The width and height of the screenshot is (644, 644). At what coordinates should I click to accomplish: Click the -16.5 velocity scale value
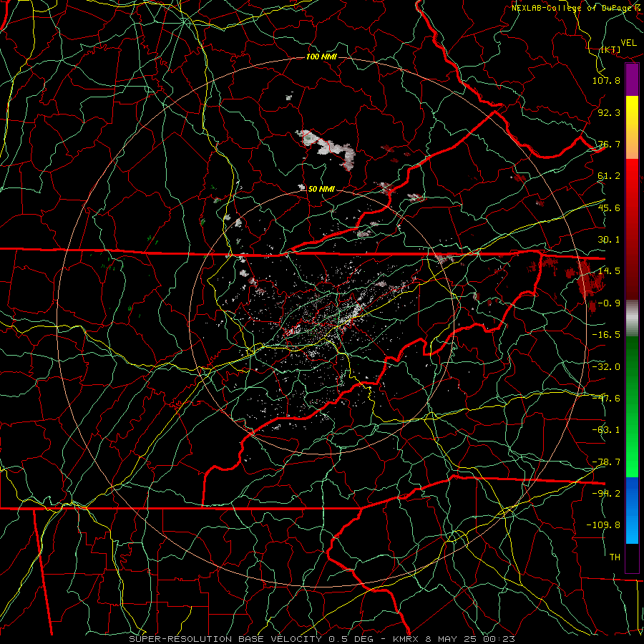(x=606, y=335)
